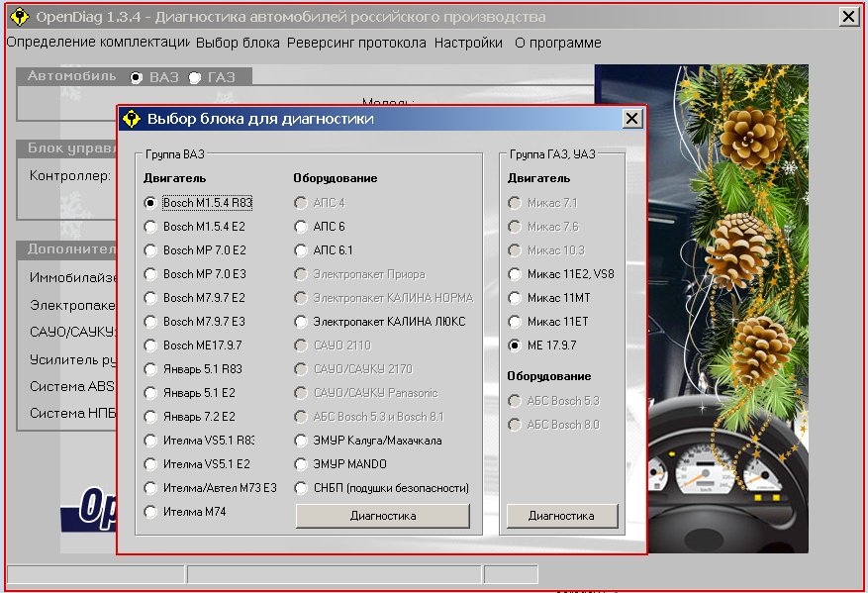
Task: Close the OpenDiag main window
Action: pos(849,17)
